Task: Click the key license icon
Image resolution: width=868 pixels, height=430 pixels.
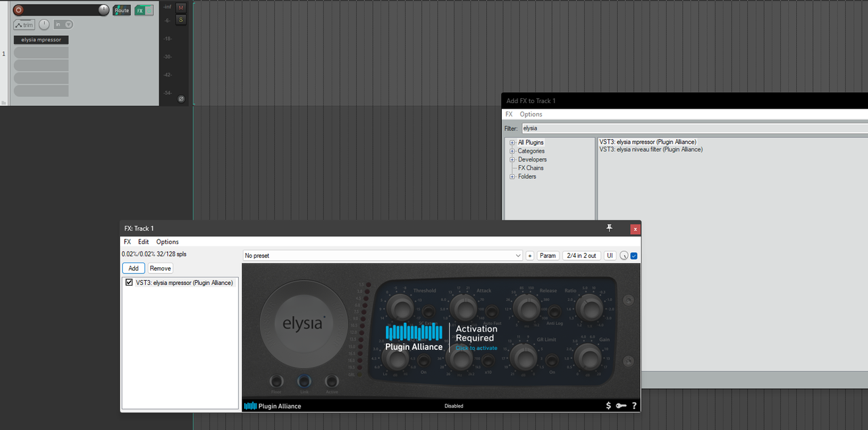Action: [621, 406]
